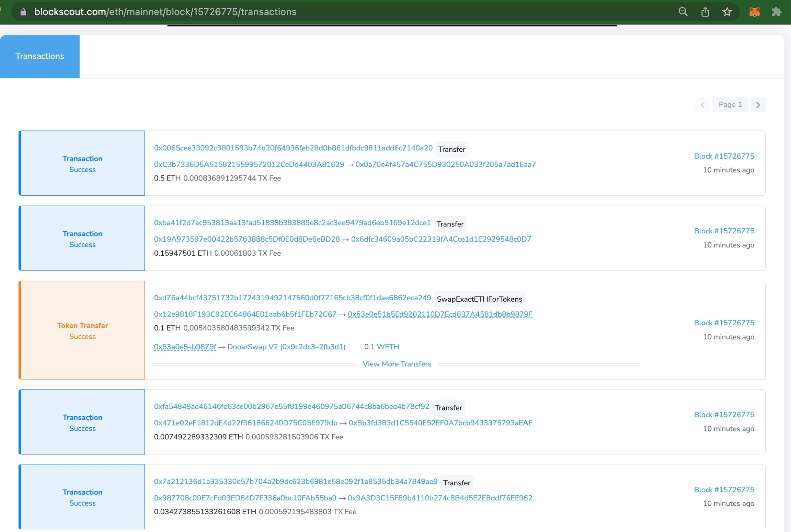Click the Page 1 indicator
791x532 pixels.
730,105
